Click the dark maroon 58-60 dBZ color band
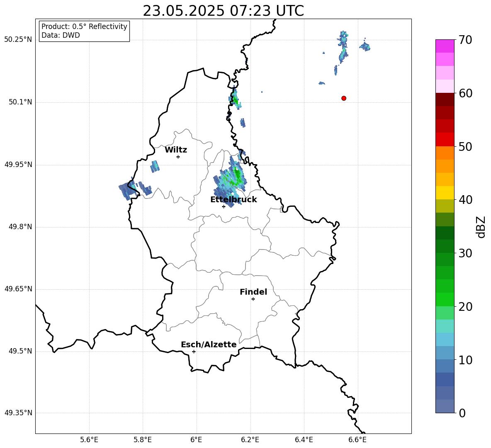The width and height of the screenshot is (491, 448). tap(445, 99)
